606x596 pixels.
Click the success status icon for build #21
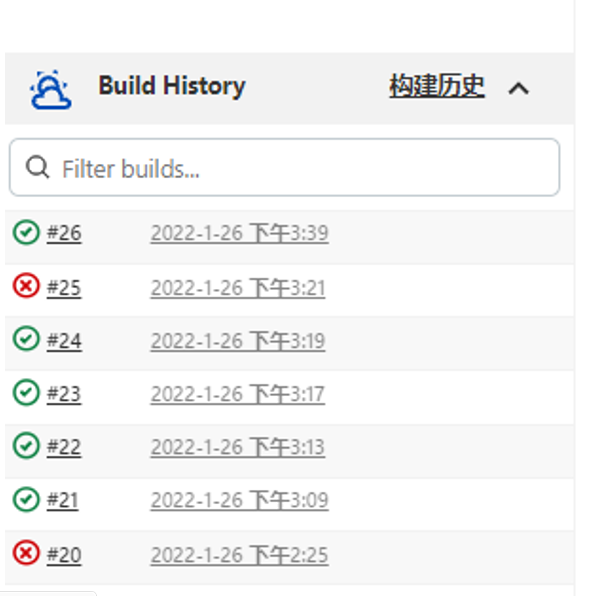click(x=26, y=499)
